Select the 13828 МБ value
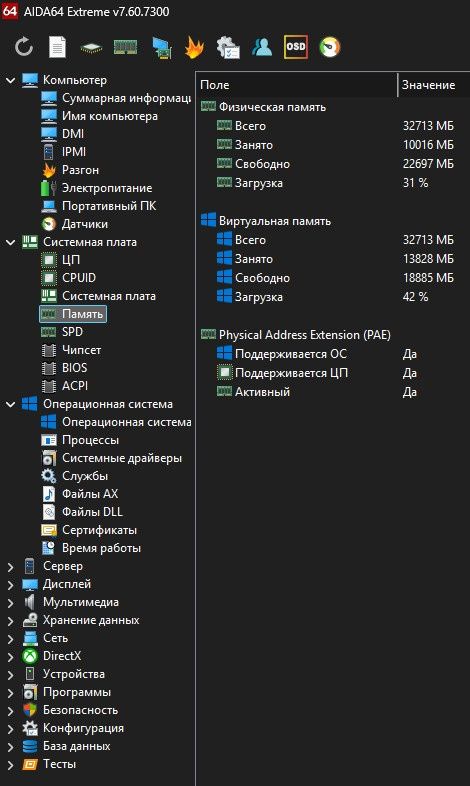The image size is (470, 786). pyautogui.click(x=428, y=259)
